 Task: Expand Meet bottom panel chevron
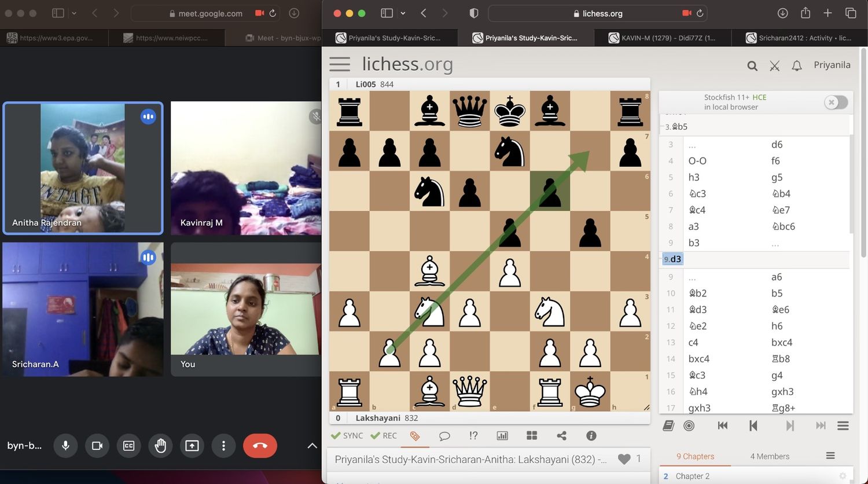pyautogui.click(x=312, y=446)
